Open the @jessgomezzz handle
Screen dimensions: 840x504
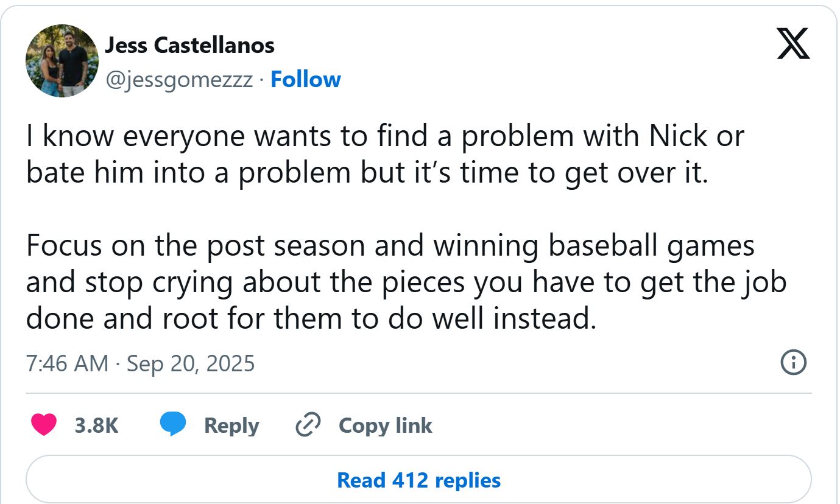[x=179, y=80]
